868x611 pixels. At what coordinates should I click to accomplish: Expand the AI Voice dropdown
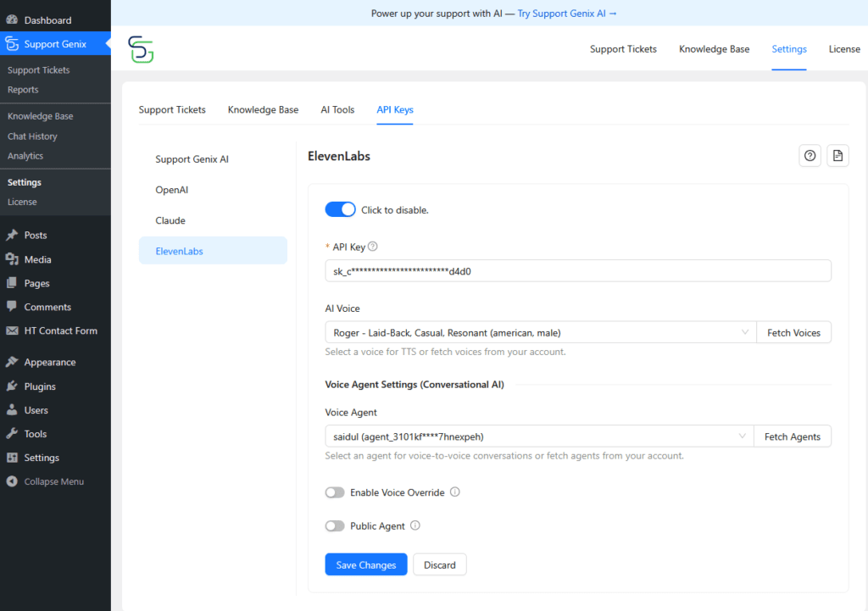tap(539, 333)
